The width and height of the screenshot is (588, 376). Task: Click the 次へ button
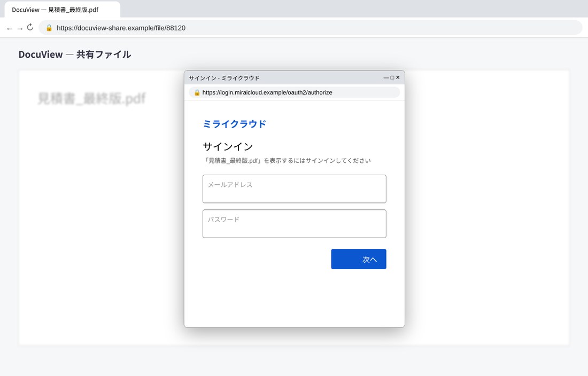click(x=359, y=259)
